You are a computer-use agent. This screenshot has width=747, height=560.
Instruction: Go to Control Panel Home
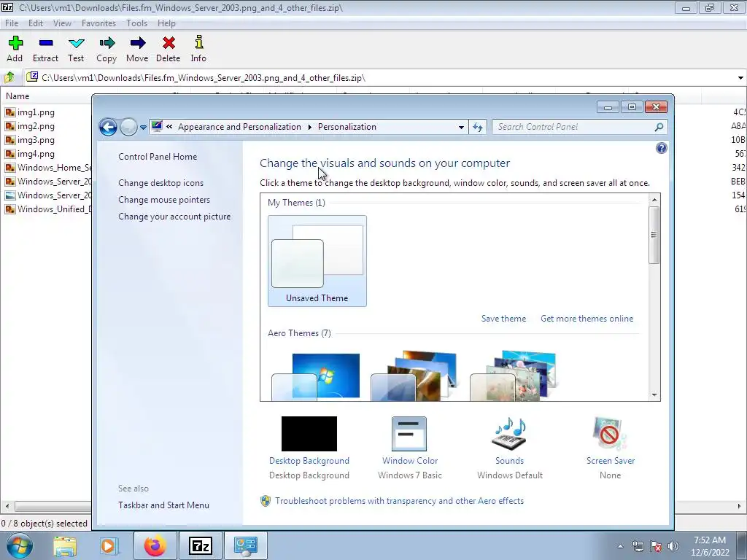pyautogui.click(x=158, y=157)
